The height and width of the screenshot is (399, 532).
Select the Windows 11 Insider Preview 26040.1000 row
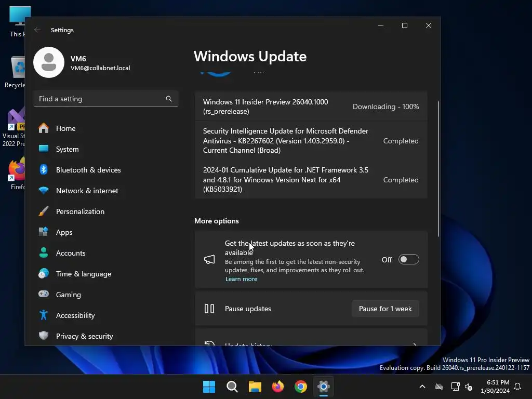pos(311,107)
